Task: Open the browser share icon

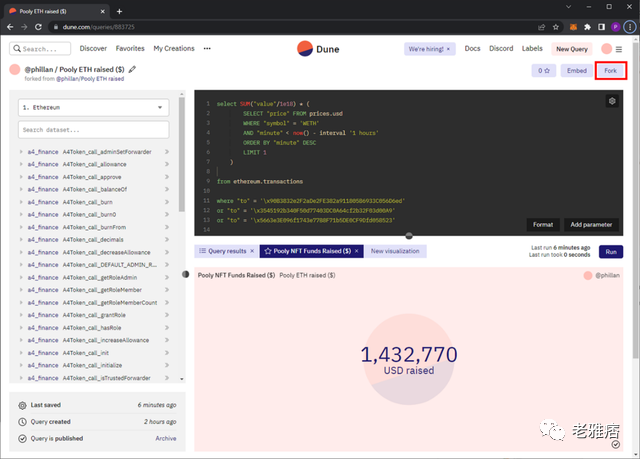Action: coord(542,27)
